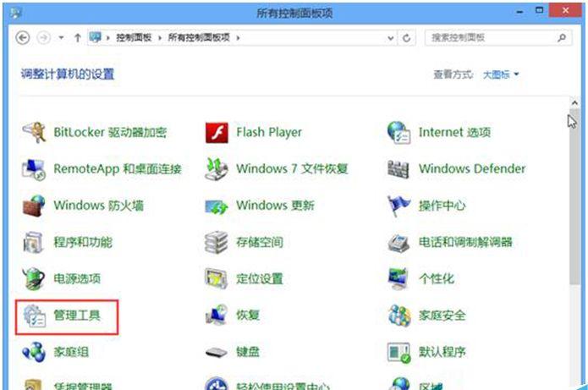This screenshot has height=390, width=588.
Task: Open the 个性化 text link
Action: point(437,278)
